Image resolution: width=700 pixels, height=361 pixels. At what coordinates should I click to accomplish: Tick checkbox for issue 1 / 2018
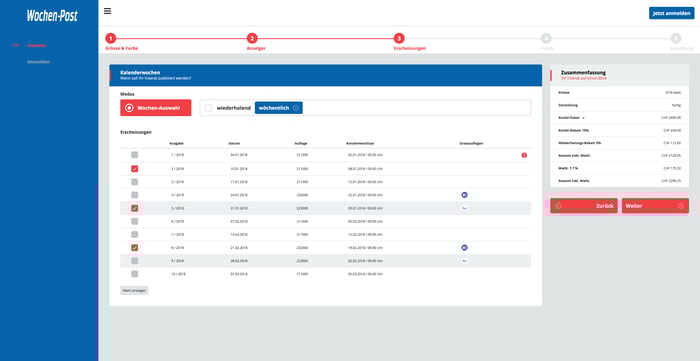(x=134, y=155)
